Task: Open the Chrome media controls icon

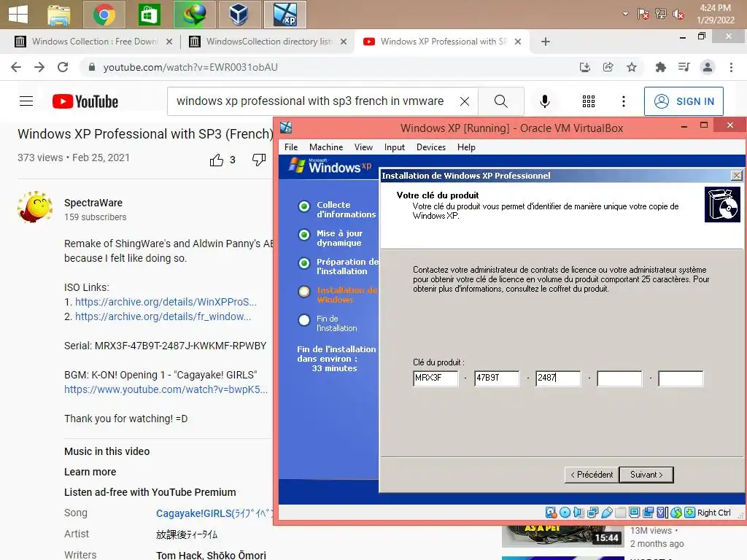Action: coord(684,67)
